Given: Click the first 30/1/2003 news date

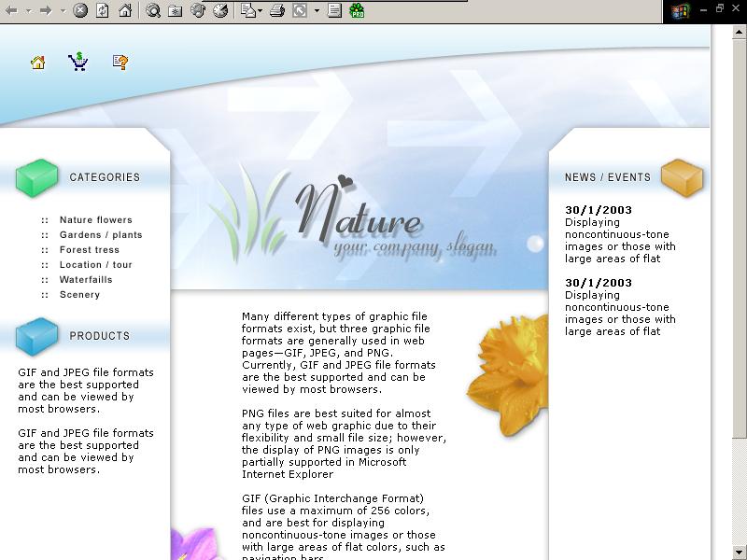Looking at the screenshot, I should 599,210.
